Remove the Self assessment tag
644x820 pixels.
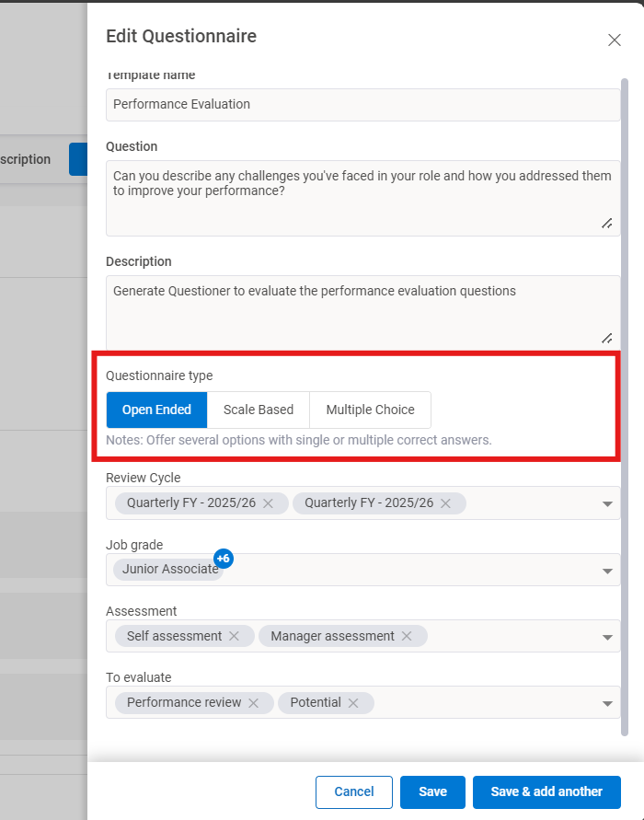point(236,636)
